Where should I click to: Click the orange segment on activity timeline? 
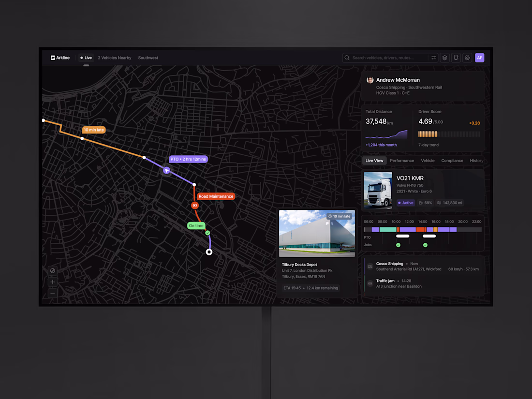pos(435,230)
